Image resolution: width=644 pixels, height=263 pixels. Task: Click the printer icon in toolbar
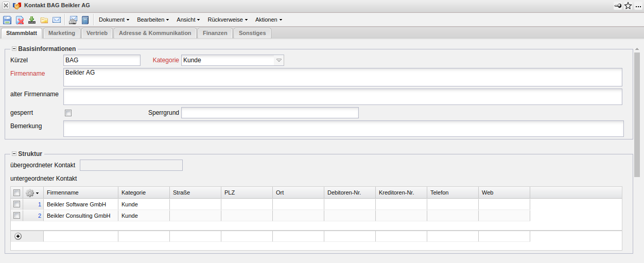[x=73, y=20]
